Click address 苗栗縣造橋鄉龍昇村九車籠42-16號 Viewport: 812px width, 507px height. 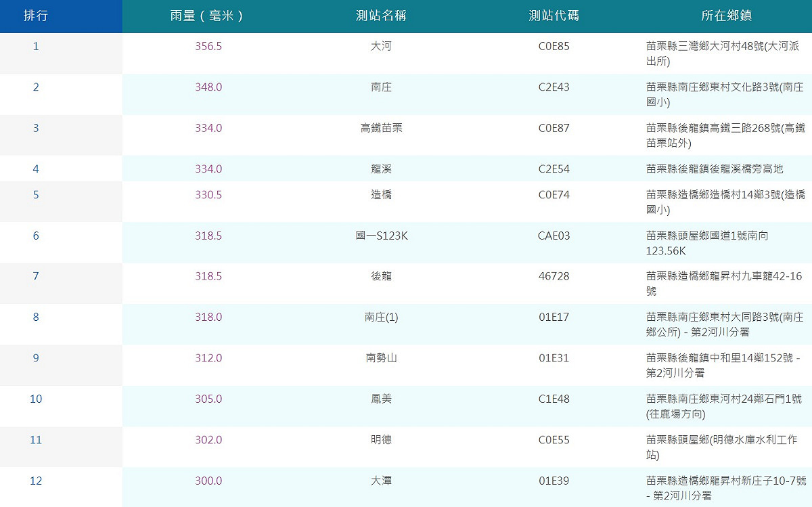(x=724, y=284)
